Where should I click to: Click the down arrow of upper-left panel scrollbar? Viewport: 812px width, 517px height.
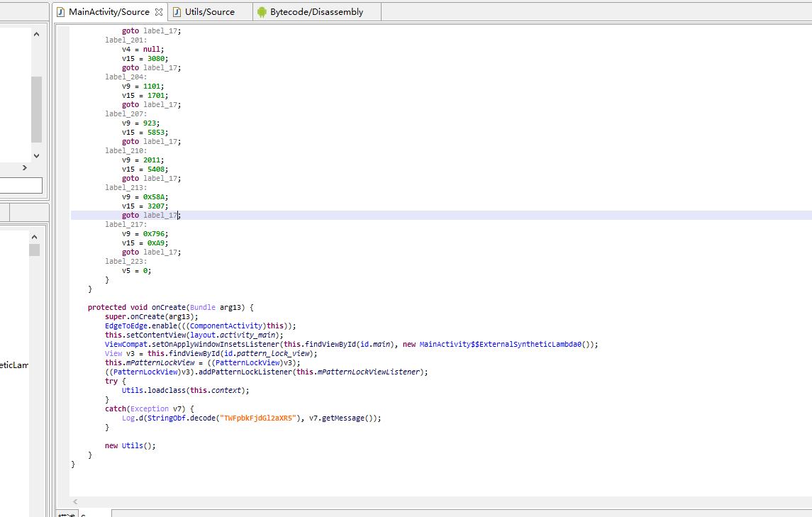pyautogui.click(x=36, y=155)
